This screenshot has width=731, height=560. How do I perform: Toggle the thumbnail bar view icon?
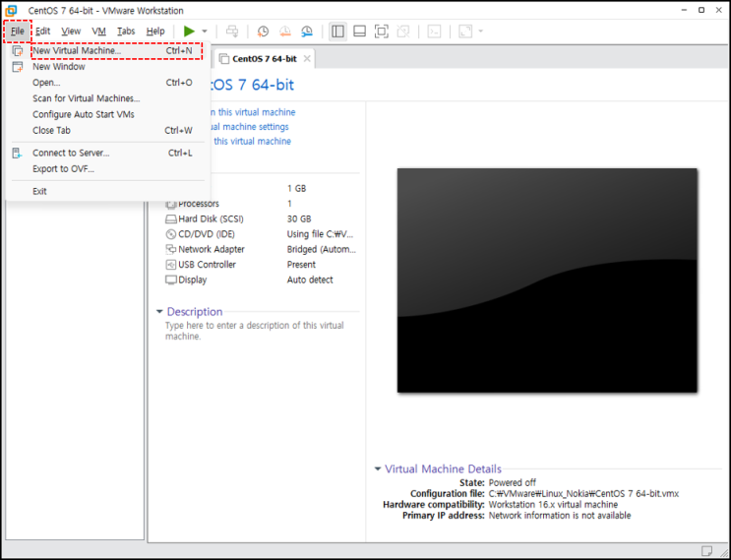coord(359,31)
